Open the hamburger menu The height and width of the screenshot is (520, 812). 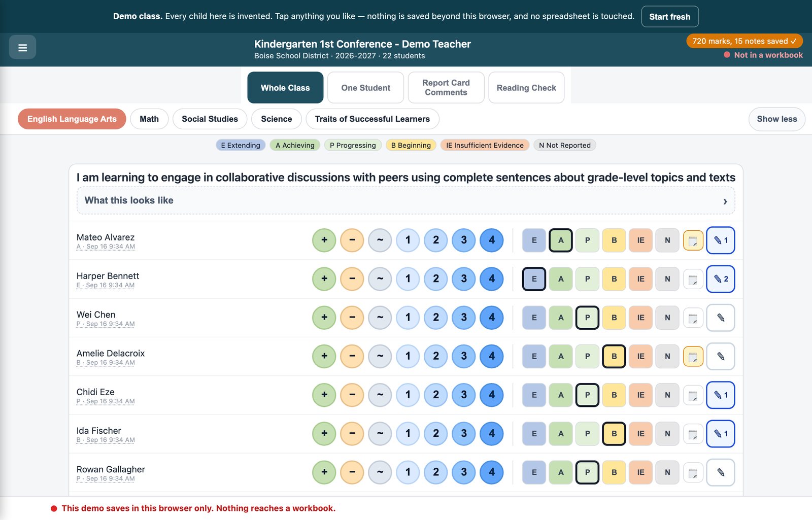[x=22, y=47]
